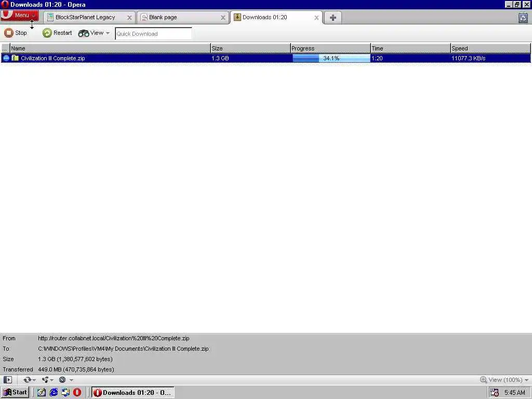532x399 pixels.
Task: Click the 5:45 AM system clock
Action: tap(515, 393)
